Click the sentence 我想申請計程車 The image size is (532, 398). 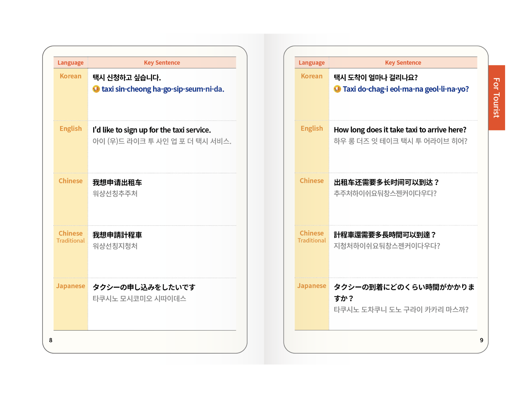coord(117,235)
